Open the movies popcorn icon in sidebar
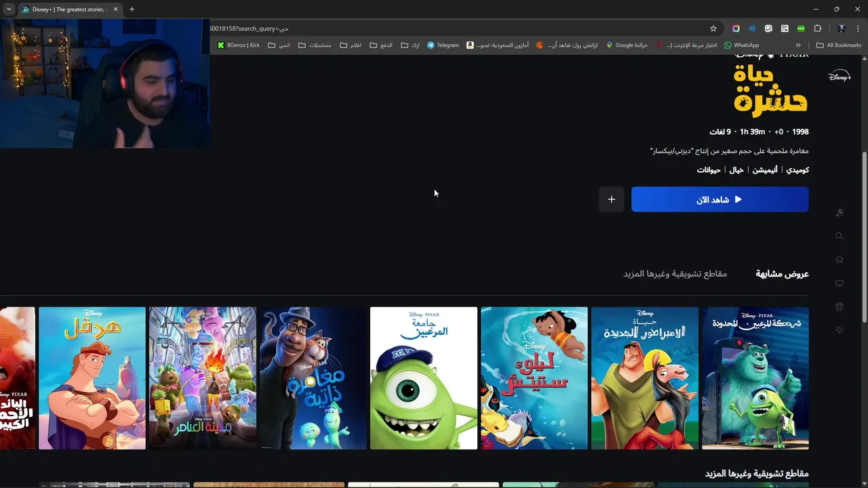This screenshot has height=488, width=868. (840, 306)
